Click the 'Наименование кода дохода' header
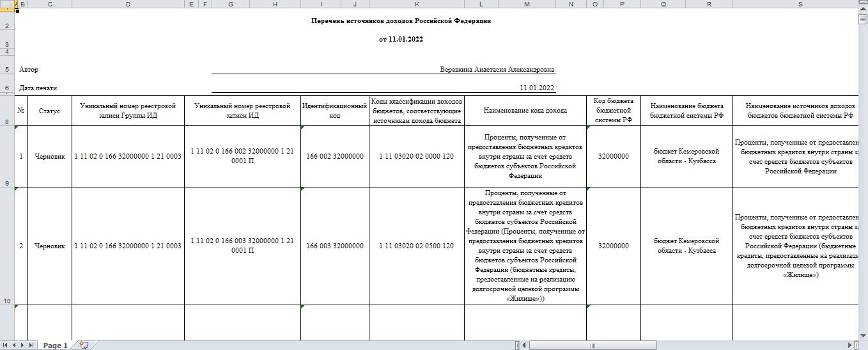Screen dimensions: 868x350 525,111
